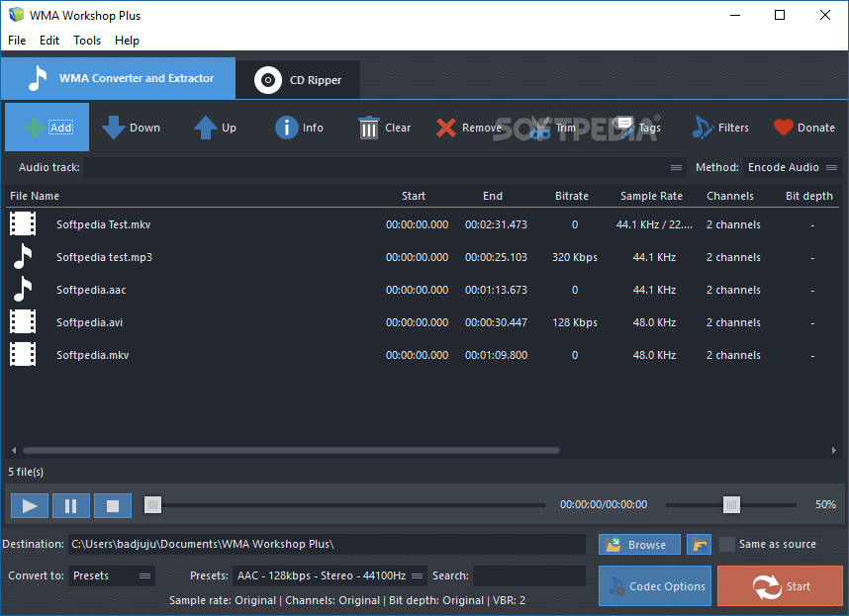Click the 00:00:00/00:00:00 playback time
Screen dimensions: 849x616
click(604, 504)
